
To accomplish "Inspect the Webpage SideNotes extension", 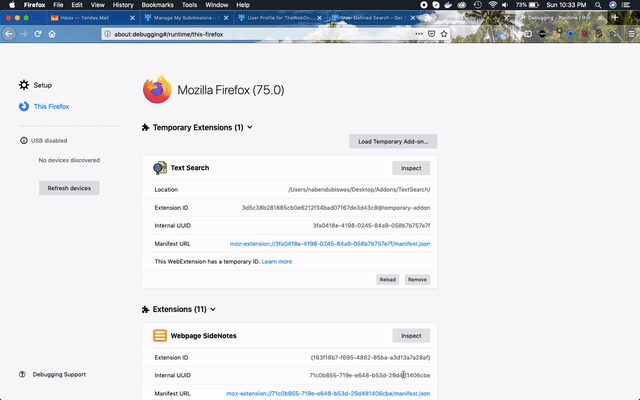I will coord(411,336).
